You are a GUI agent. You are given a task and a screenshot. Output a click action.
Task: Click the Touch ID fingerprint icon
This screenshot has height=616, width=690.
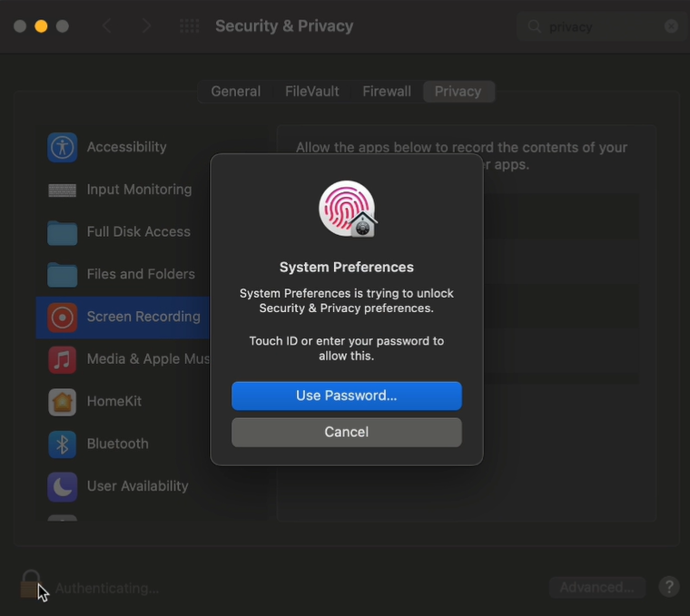347,208
